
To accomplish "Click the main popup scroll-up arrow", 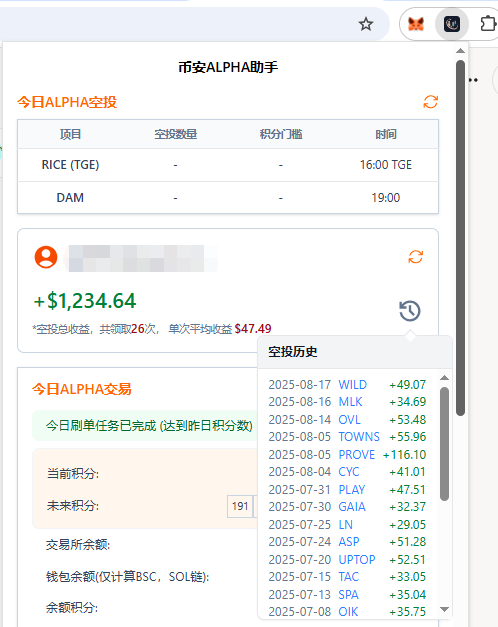I will (460, 51).
